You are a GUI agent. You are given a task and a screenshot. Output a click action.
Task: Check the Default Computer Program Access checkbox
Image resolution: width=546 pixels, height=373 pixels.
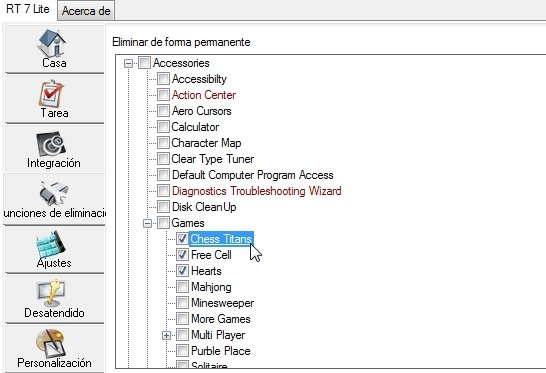pyautogui.click(x=163, y=175)
